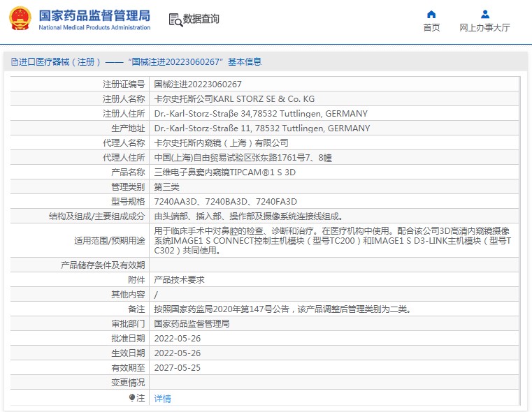Click the 数据查询 heading text
The image size is (532, 412).
[x=201, y=19]
